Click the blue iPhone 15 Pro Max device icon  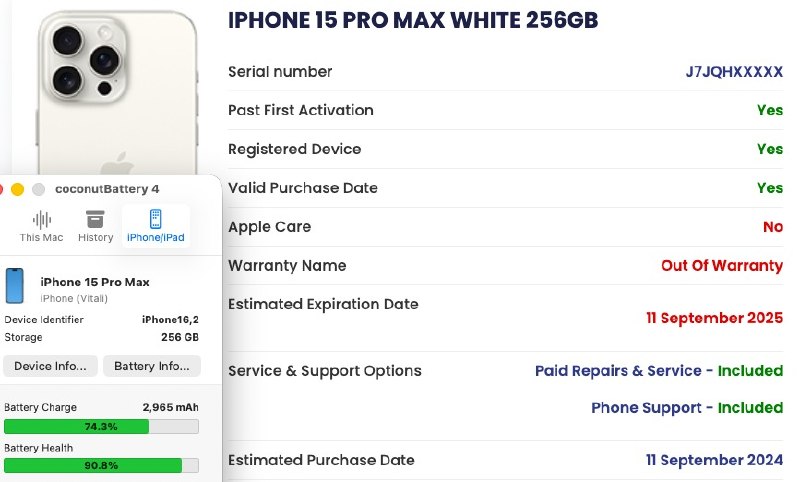pyautogui.click(x=16, y=286)
